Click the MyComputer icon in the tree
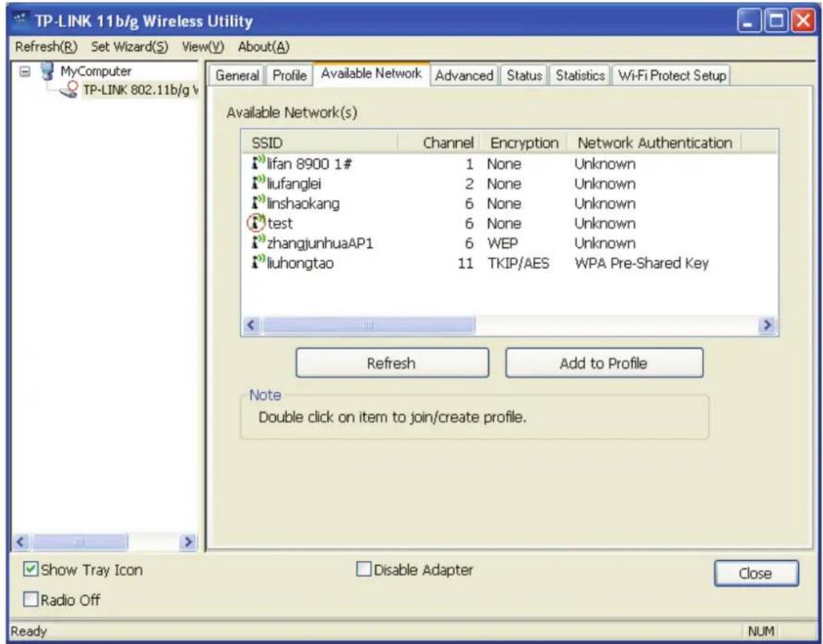The image size is (823, 644). [48, 71]
